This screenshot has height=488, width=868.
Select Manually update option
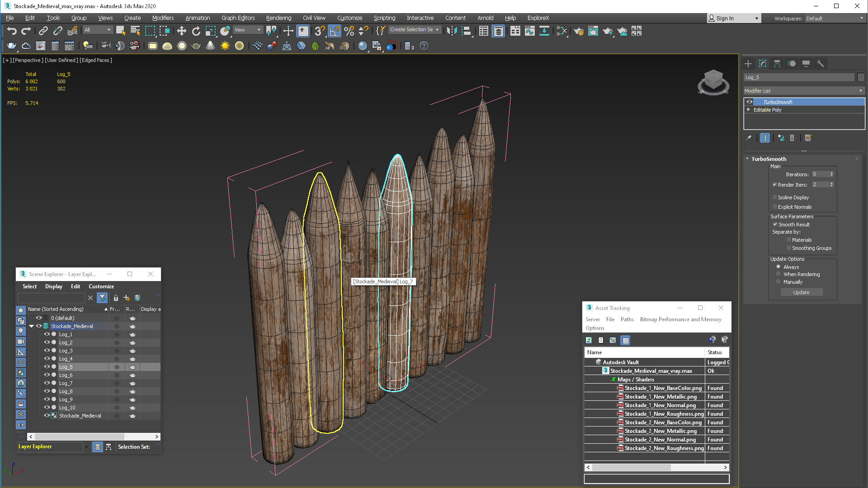point(778,282)
